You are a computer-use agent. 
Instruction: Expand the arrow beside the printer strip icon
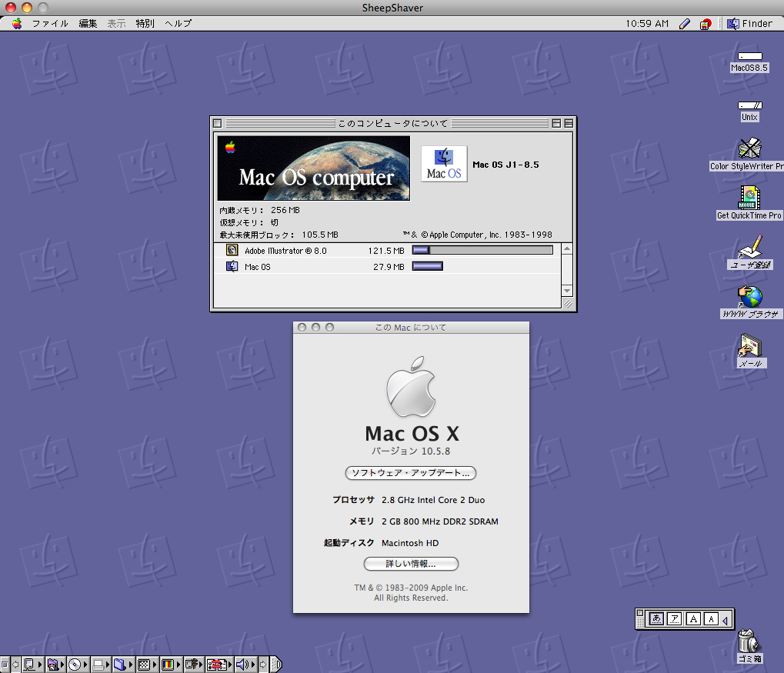(108, 665)
